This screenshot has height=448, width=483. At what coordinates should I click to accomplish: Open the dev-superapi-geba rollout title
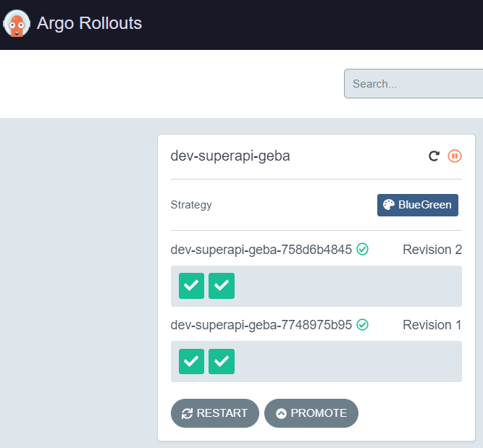(230, 156)
